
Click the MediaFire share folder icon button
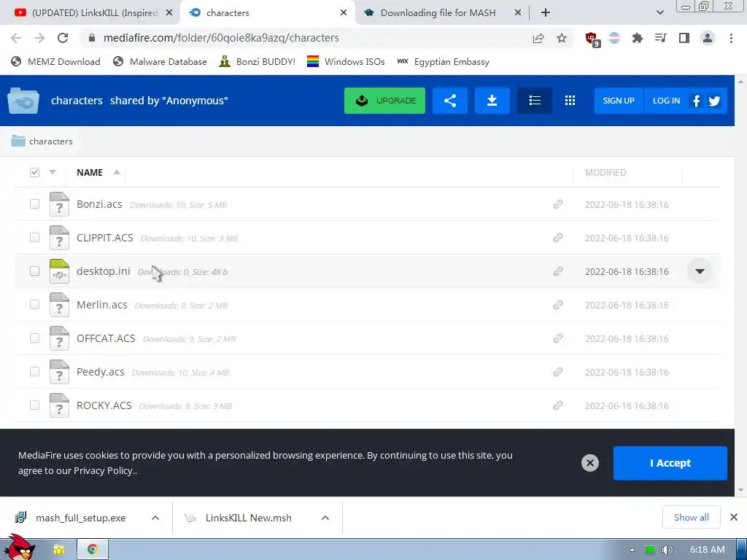pos(449,101)
